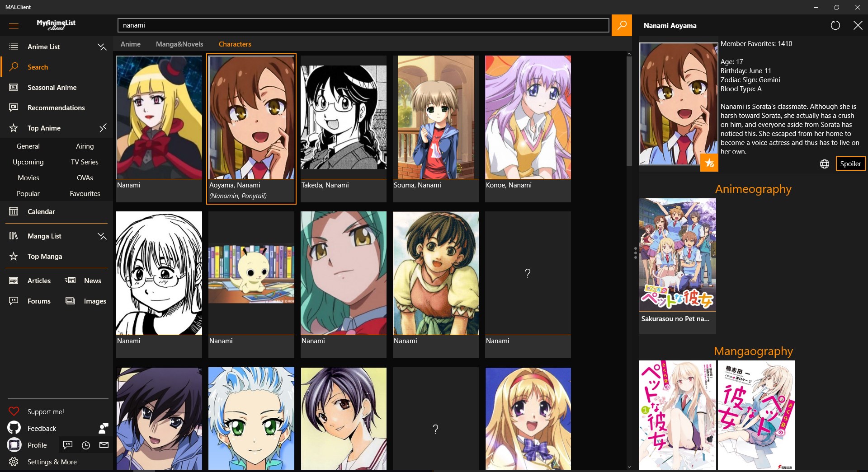Viewport: 868px width, 472px height.
Task: Select Search in the sidebar
Action: tap(38, 67)
